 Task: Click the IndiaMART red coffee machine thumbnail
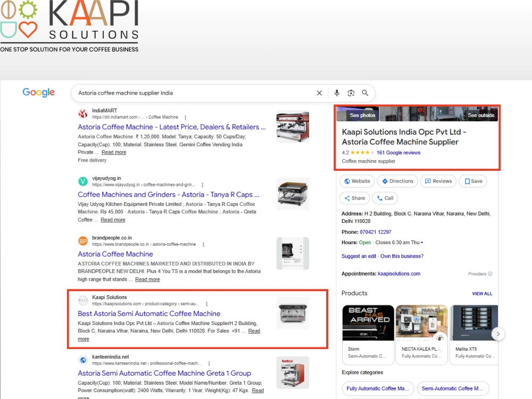click(293, 127)
